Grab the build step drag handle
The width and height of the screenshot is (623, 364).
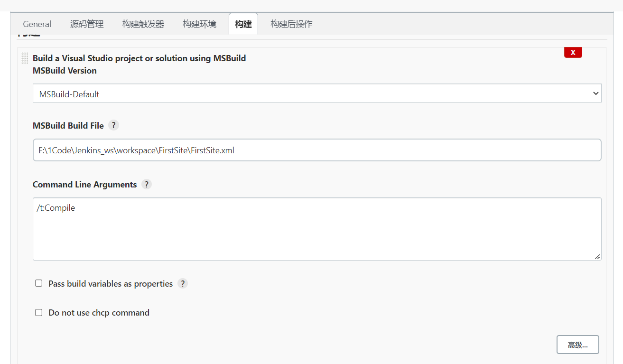coord(25,58)
